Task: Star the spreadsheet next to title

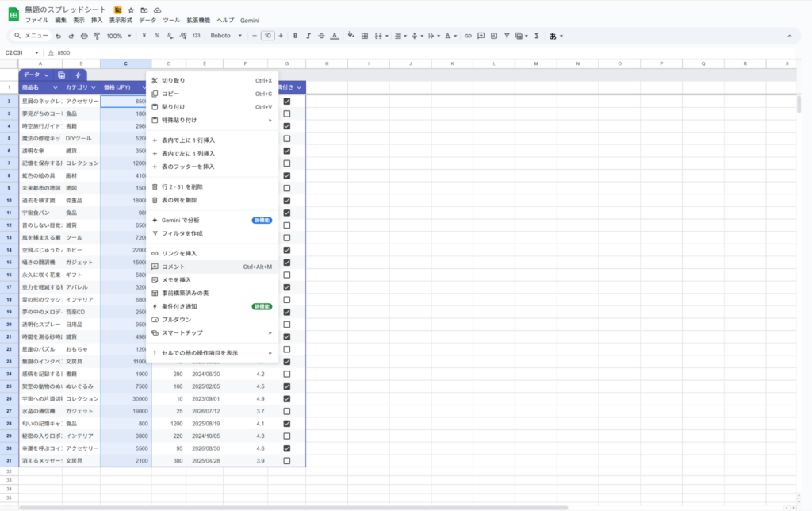Action: click(131, 10)
